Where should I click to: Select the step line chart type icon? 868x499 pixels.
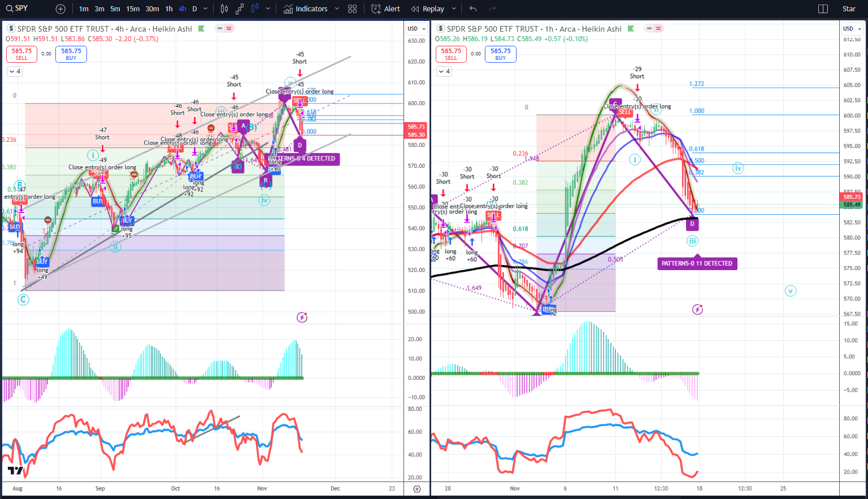point(240,9)
